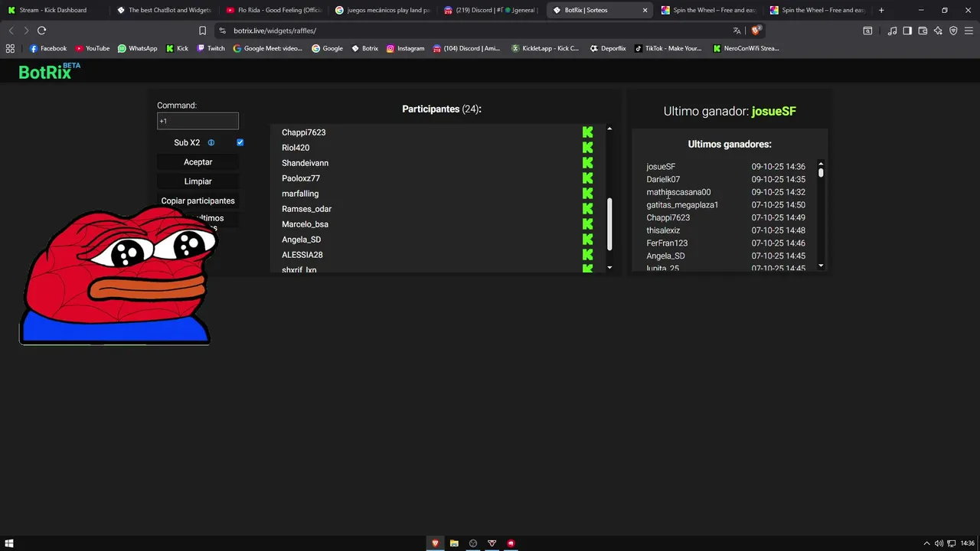Open the NeroConWifi Stream bookmark
Screen dimensions: 980x551
746,48
